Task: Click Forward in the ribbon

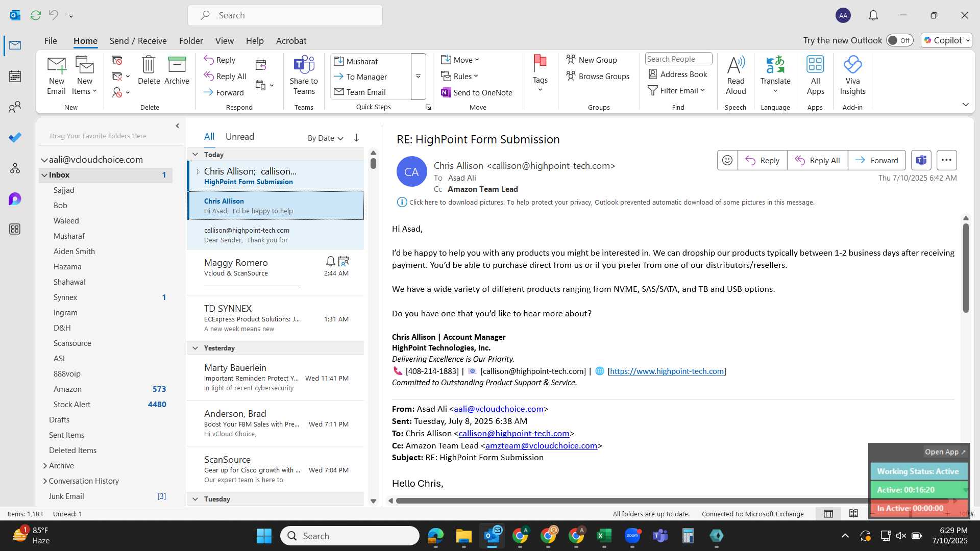Action: click(x=224, y=92)
